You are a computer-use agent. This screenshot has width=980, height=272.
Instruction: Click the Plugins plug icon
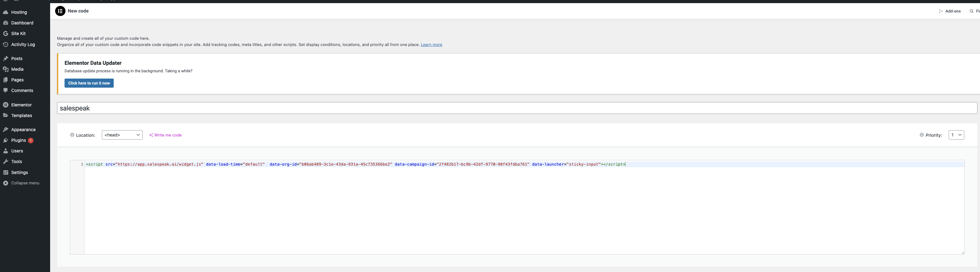click(x=6, y=140)
